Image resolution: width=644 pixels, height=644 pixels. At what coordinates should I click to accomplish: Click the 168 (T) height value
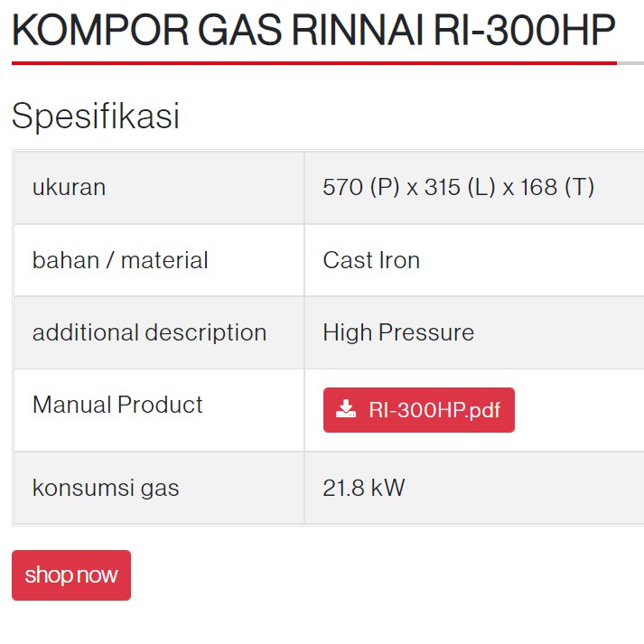pos(556,187)
